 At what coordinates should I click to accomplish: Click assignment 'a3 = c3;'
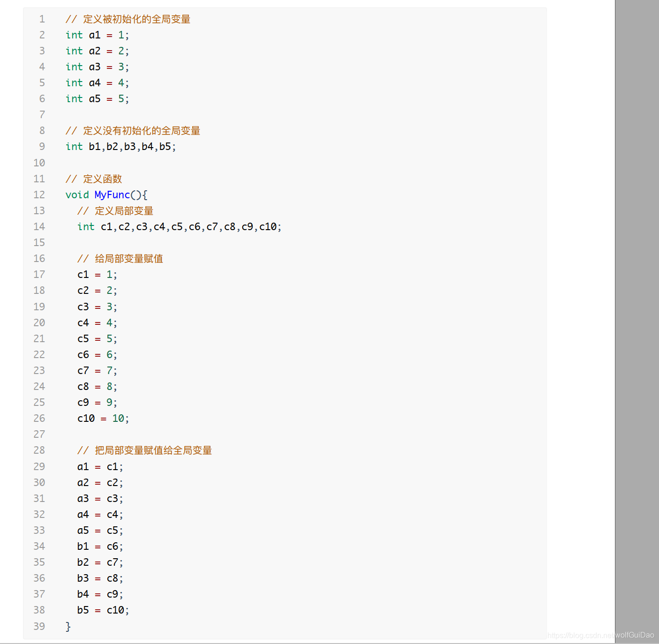(x=100, y=499)
